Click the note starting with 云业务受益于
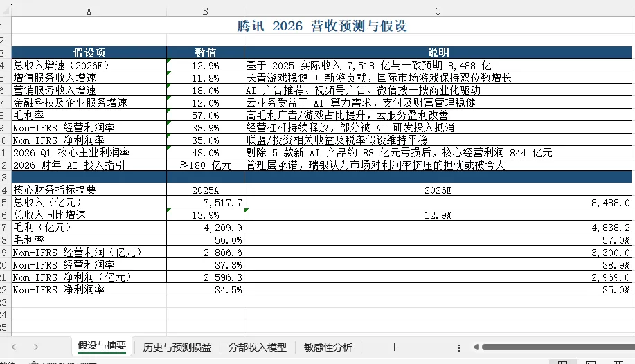Image resolution: width=635 pixels, height=364 pixels. (438, 103)
